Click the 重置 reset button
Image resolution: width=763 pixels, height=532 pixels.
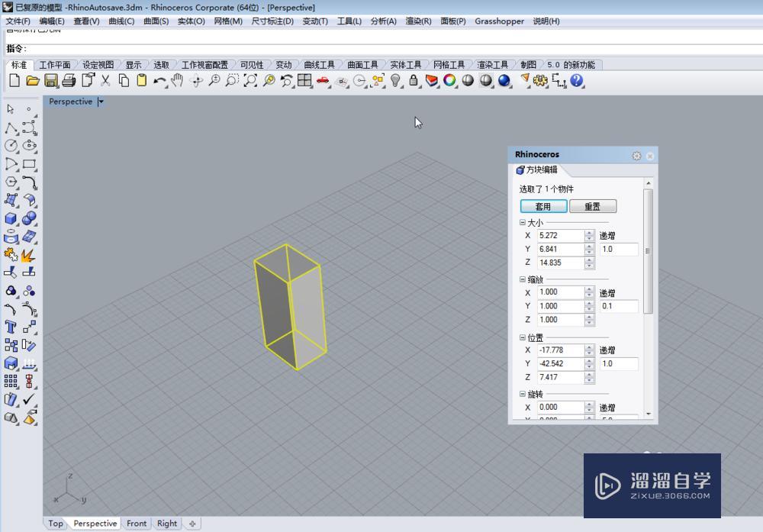pyautogui.click(x=593, y=206)
